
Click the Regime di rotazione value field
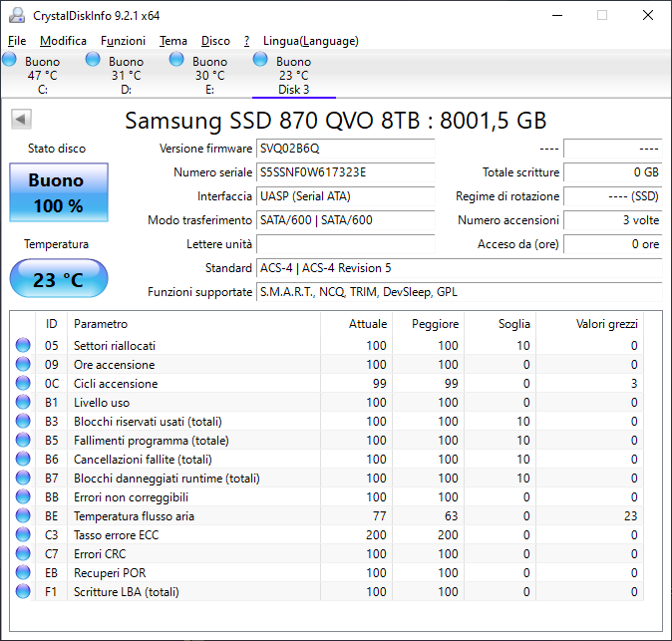tap(613, 196)
